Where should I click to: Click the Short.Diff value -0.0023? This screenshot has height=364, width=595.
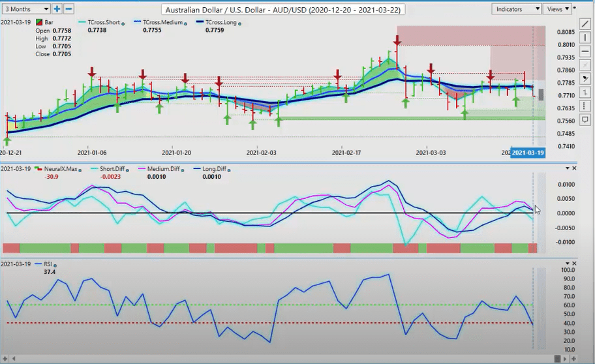point(110,177)
